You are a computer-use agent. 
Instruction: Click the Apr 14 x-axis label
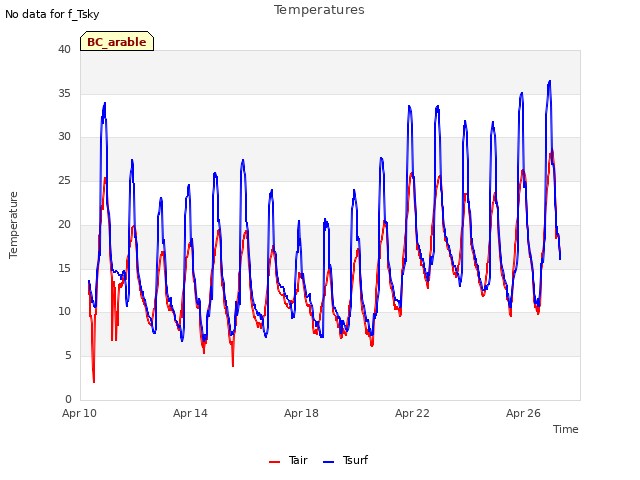click(x=190, y=413)
